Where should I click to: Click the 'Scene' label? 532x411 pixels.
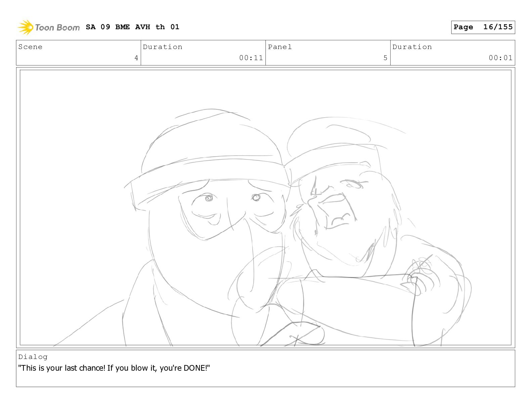30,47
